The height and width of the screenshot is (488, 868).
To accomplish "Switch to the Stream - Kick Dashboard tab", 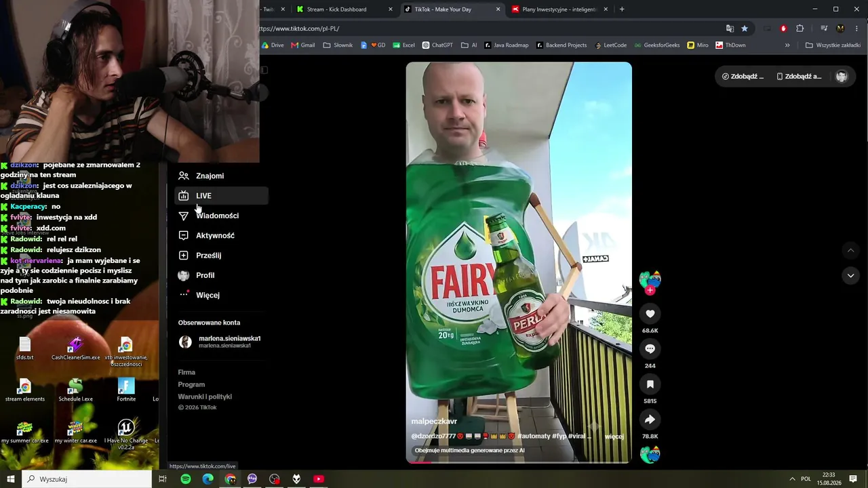I will click(345, 9).
